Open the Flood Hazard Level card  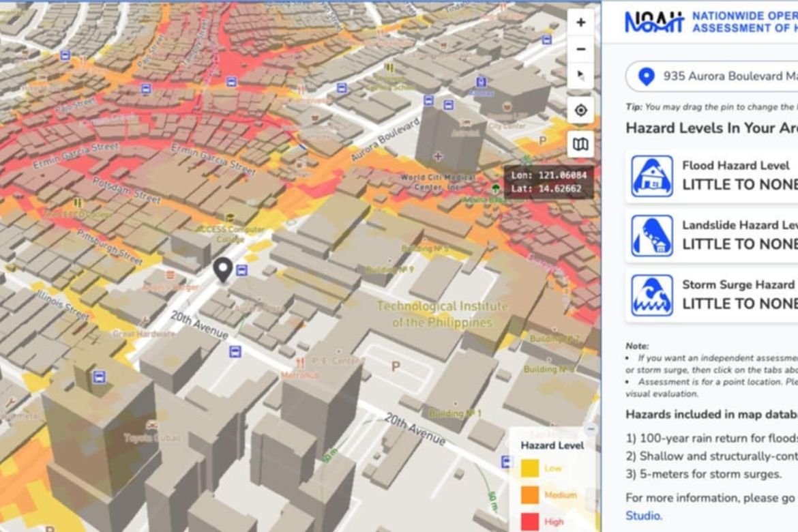click(712, 177)
